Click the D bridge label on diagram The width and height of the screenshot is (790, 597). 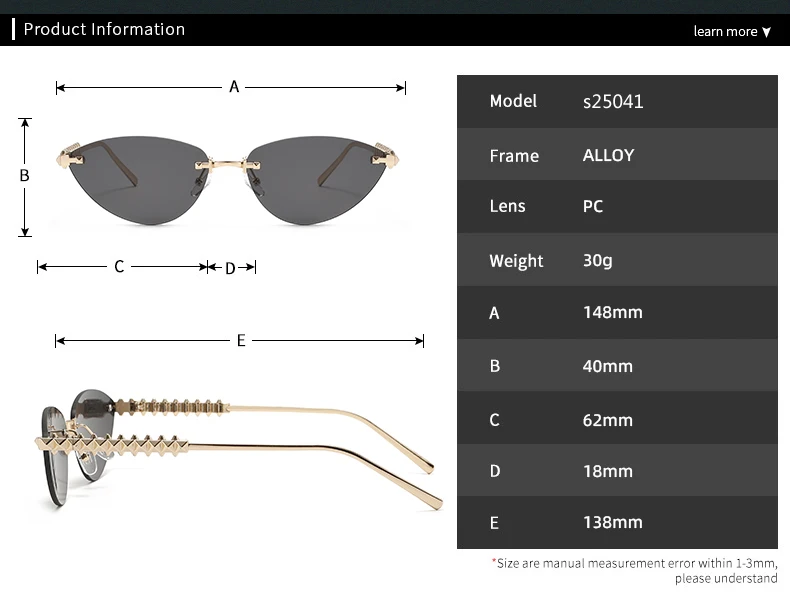coord(230,268)
